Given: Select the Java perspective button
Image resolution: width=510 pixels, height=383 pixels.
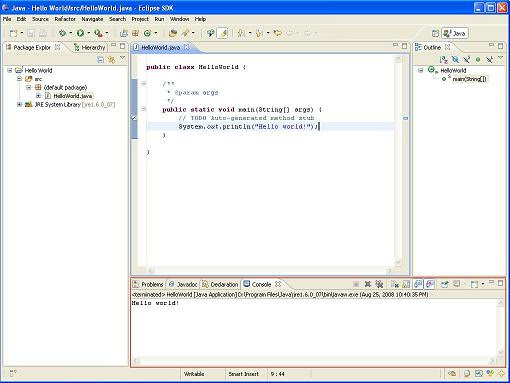Looking at the screenshot, I should click(x=455, y=33).
